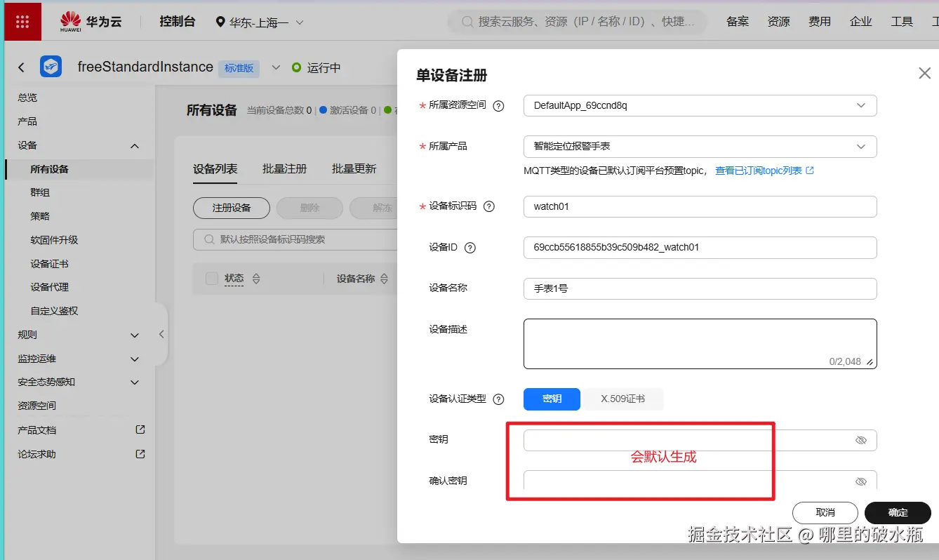Open 设备证书 in the sidebar

pyautogui.click(x=49, y=264)
